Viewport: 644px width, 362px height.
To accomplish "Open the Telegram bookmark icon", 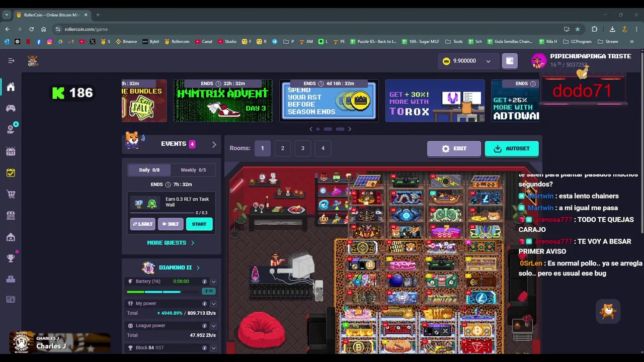I will pyautogui.click(x=274, y=42).
